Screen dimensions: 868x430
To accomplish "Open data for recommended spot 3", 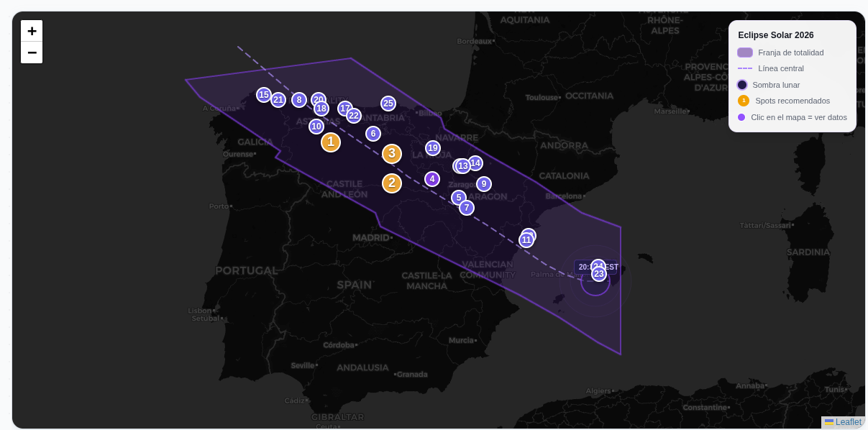I will (392, 153).
